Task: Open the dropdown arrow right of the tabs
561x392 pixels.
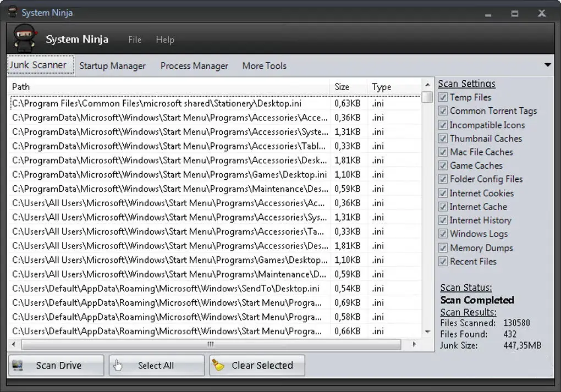Action: (548, 65)
